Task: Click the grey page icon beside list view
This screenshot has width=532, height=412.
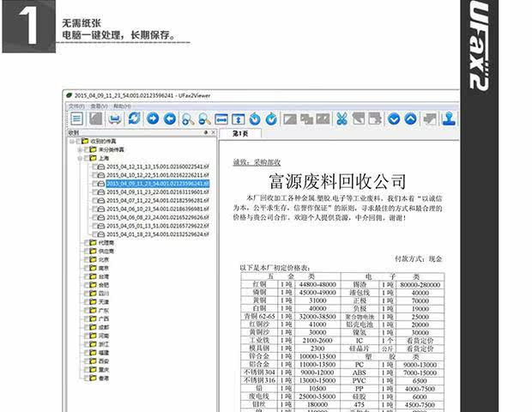Action: (x=96, y=118)
